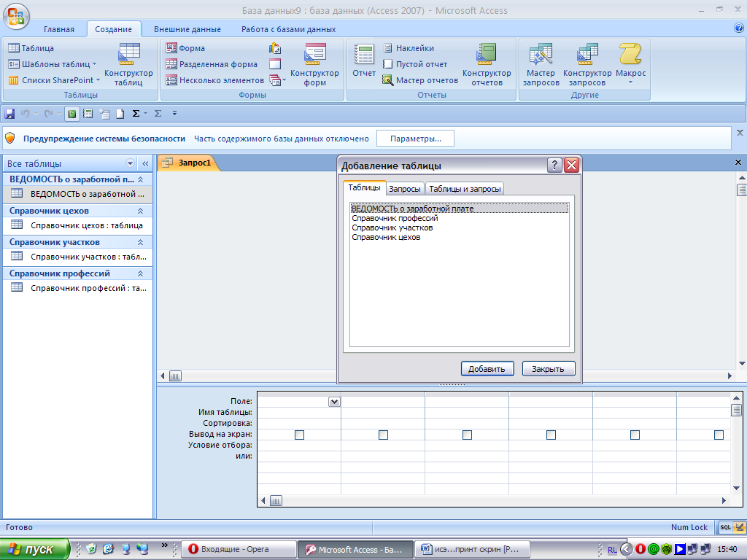This screenshot has width=747, height=560.
Task: Click the dialog's question mark help button
Action: 554,166
